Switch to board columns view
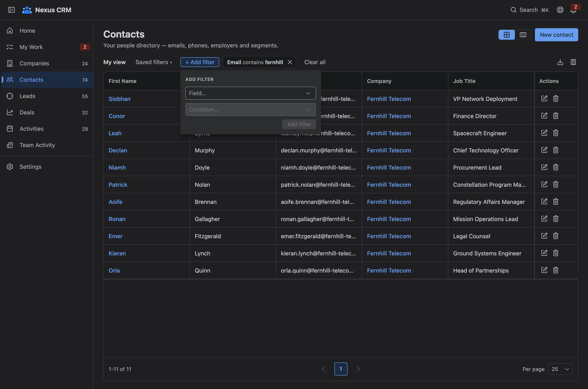Image resolution: width=588 pixels, height=389 pixels. (x=523, y=35)
